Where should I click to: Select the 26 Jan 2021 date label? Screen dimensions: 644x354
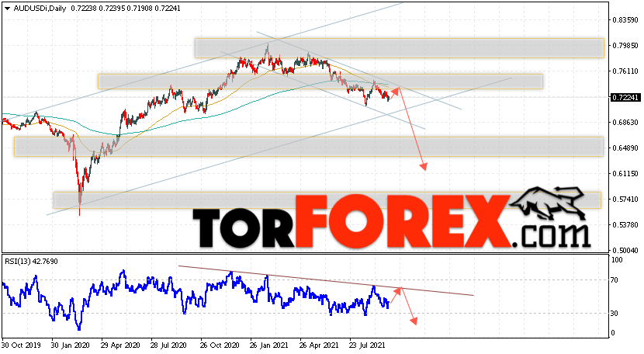[269, 345]
